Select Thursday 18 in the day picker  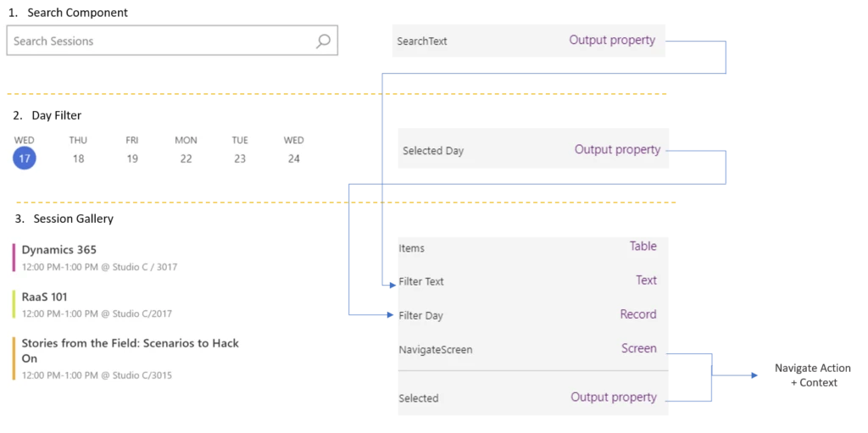click(78, 158)
